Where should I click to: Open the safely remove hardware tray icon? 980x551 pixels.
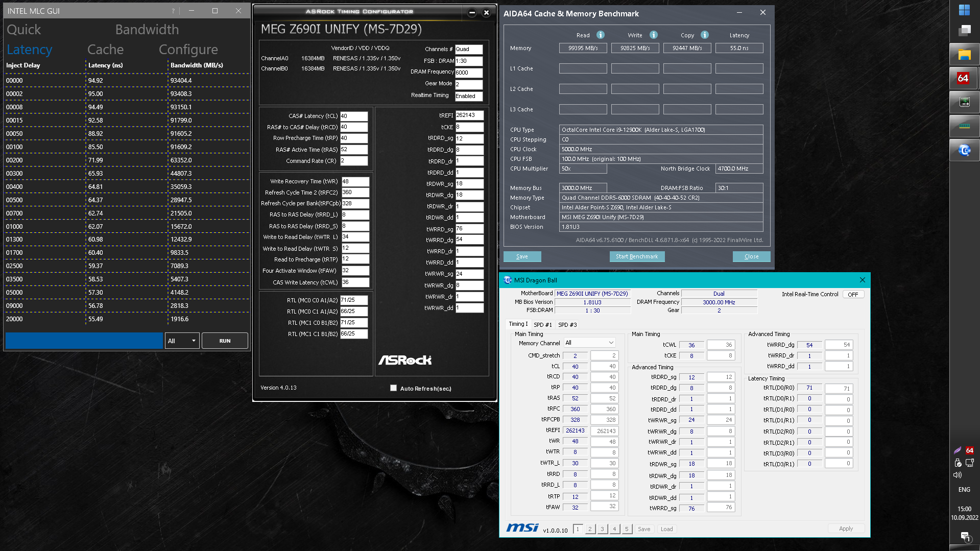coord(958,463)
